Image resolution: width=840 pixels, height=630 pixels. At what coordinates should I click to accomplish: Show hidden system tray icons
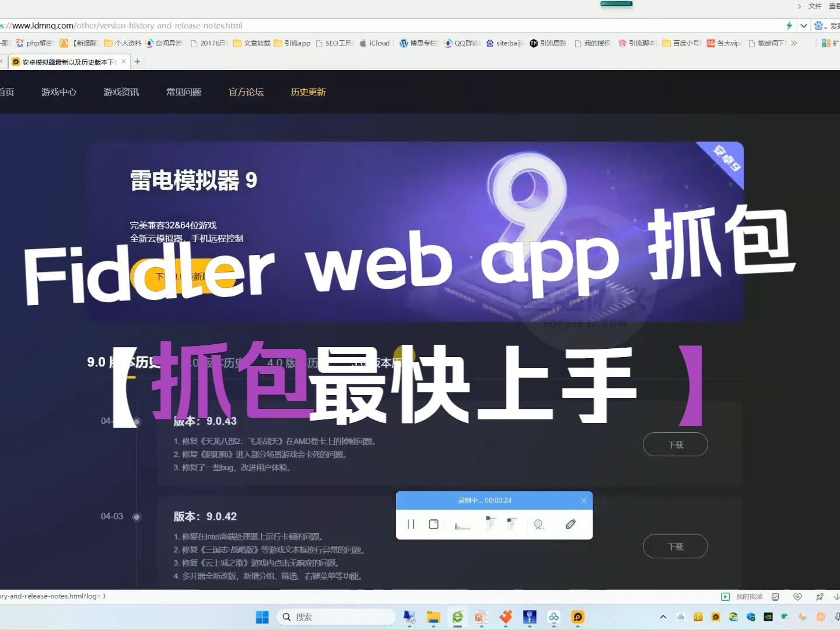tap(663, 617)
